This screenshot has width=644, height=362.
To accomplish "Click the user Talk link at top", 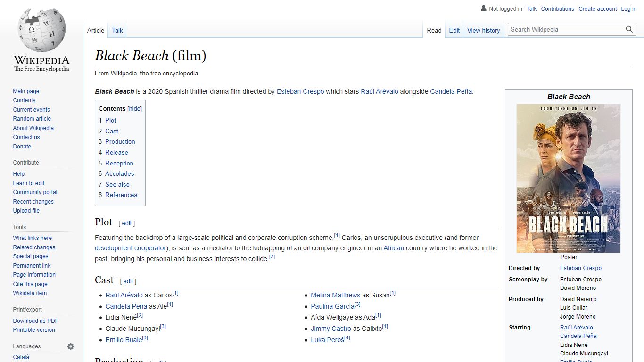I will [532, 8].
